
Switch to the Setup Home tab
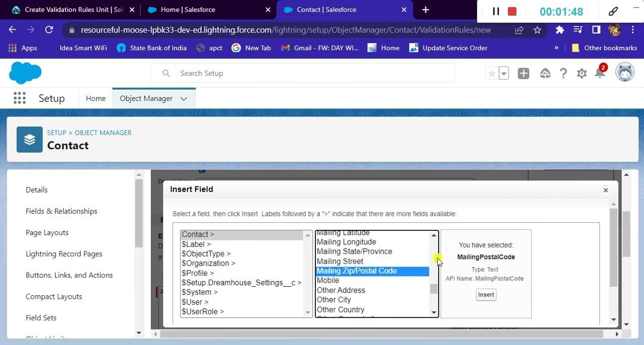tap(96, 99)
